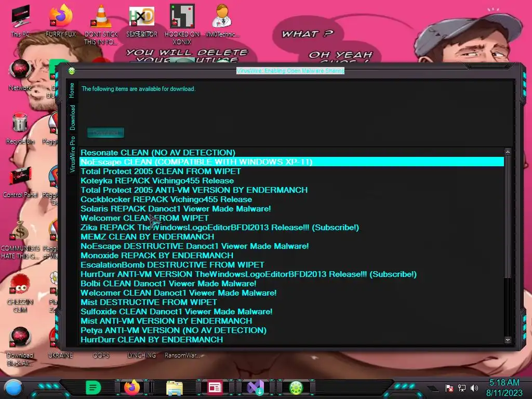
Task: Click the Start orb on the taskbar
Action: coord(14,388)
